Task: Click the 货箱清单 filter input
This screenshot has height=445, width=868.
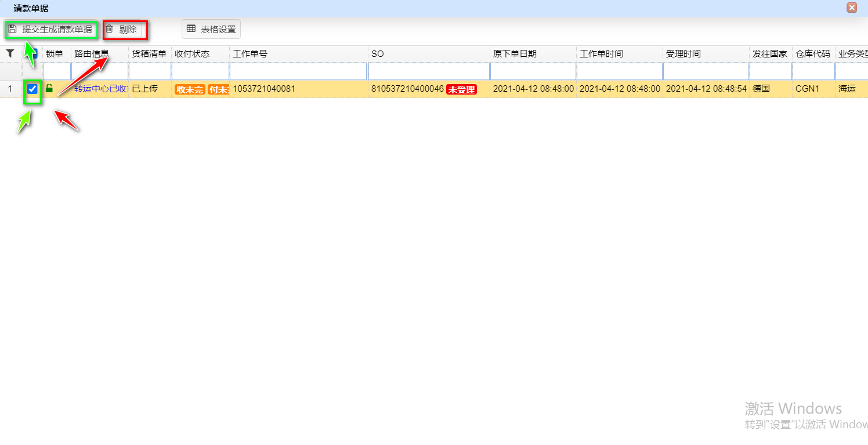Action: pyautogui.click(x=150, y=71)
